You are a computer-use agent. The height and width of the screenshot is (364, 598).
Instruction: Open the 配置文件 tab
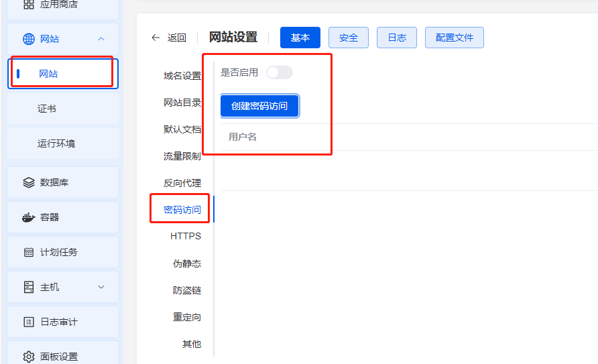click(455, 38)
